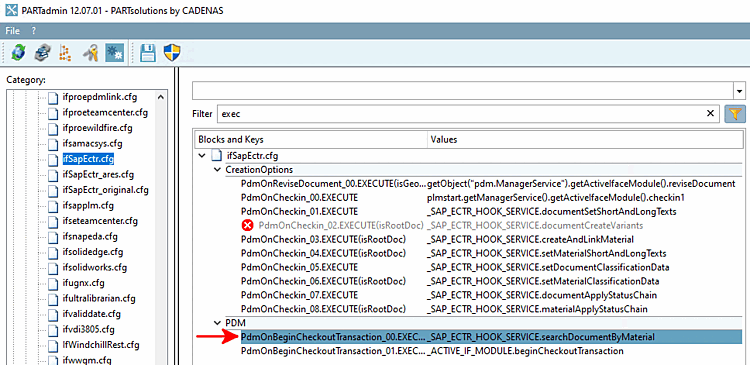Select the PdmOnCheckin_02.EXECUTE(isRootDoc) key
The height and width of the screenshot is (365, 750).
341,225
